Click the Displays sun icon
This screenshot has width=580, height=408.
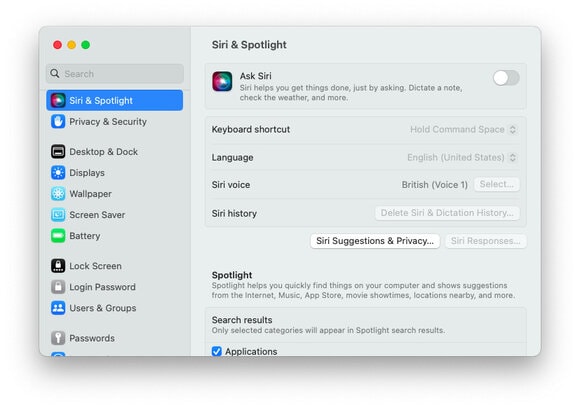pyautogui.click(x=58, y=173)
